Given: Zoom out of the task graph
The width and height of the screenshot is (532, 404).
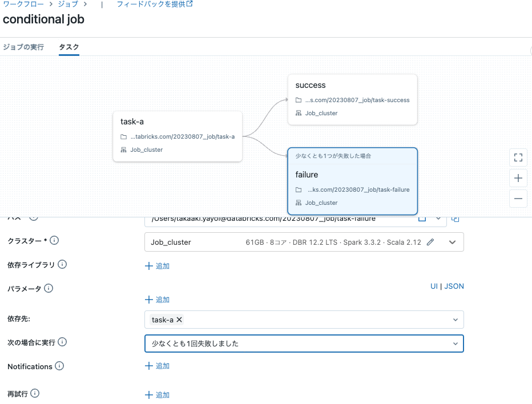Looking at the screenshot, I should [518, 199].
